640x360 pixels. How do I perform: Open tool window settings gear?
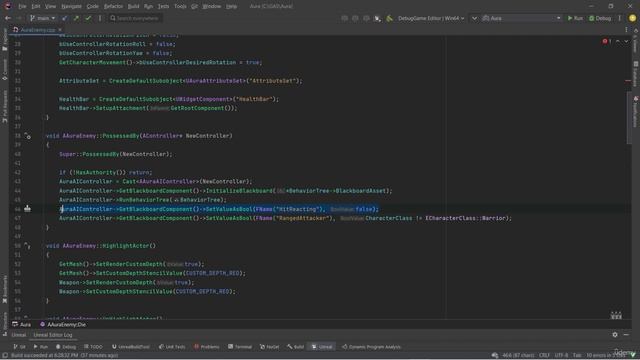(x=615, y=335)
